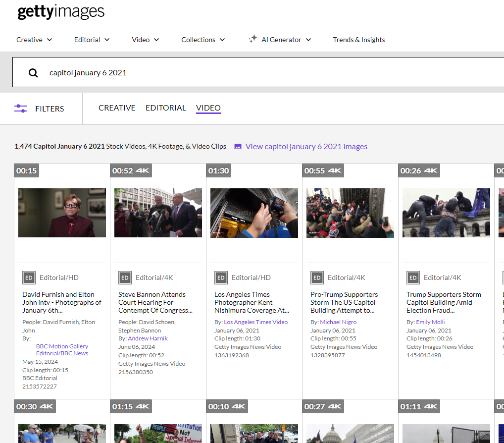504x443 pixels.
Task: Click ED badge on Steve Bannon clip
Action: point(125,277)
